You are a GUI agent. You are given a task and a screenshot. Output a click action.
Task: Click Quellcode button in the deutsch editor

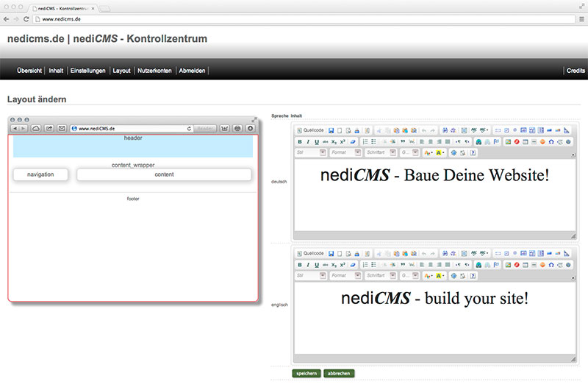310,131
